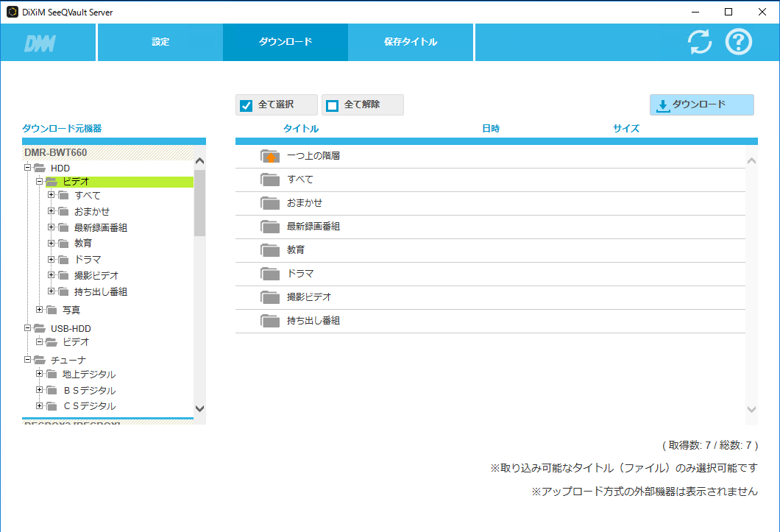Check the 全て選択 checkbox
Image resolution: width=780 pixels, height=532 pixels.
click(x=247, y=105)
